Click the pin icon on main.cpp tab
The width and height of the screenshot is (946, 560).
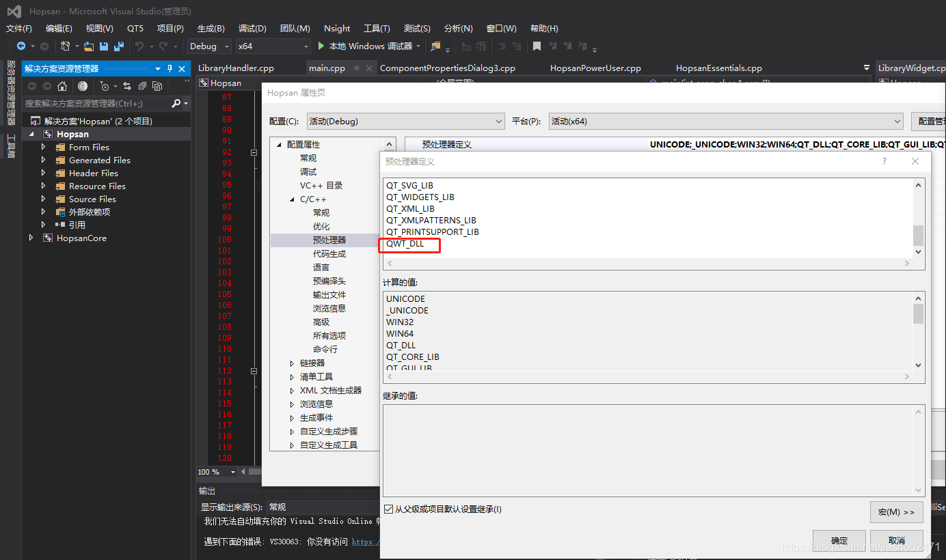point(357,68)
